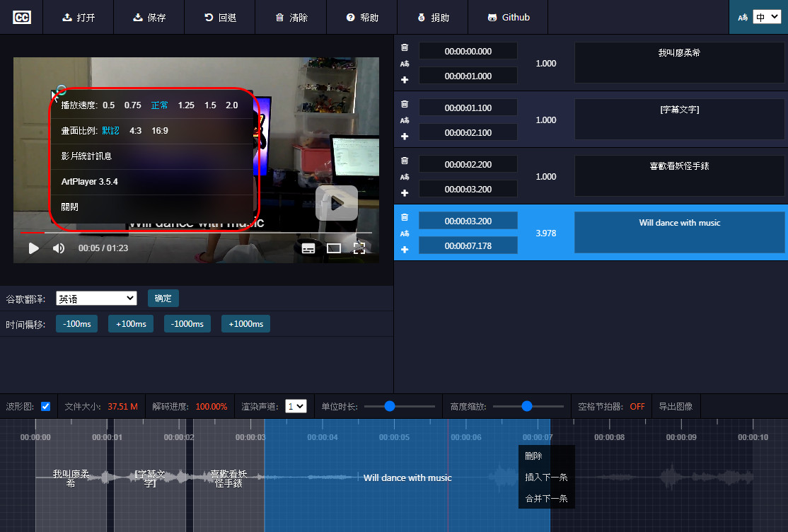Screen dimensions: 788x532
Task: Shift time by -100ms
Action: 77,324
